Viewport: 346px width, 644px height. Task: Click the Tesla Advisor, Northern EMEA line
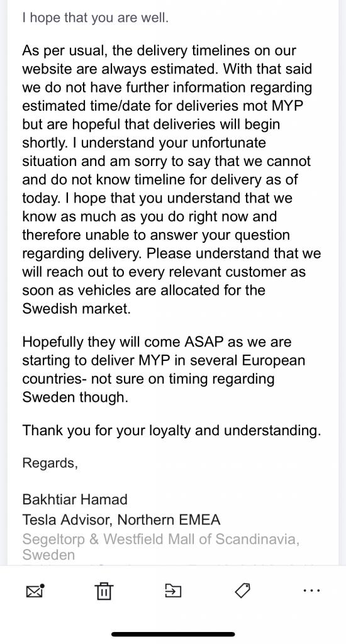121,519
